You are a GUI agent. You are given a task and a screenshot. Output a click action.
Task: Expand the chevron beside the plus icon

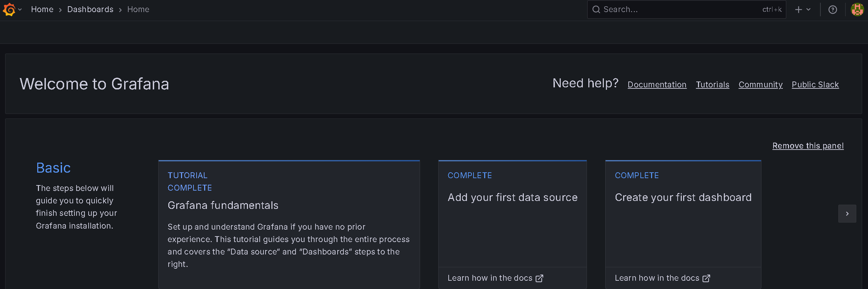click(808, 10)
